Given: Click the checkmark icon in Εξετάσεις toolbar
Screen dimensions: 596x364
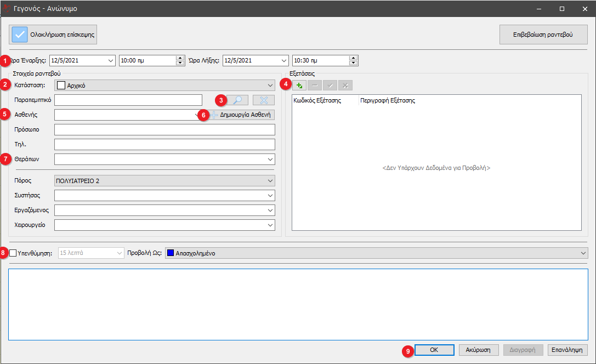Looking at the screenshot, I should (x=330, y=86).
